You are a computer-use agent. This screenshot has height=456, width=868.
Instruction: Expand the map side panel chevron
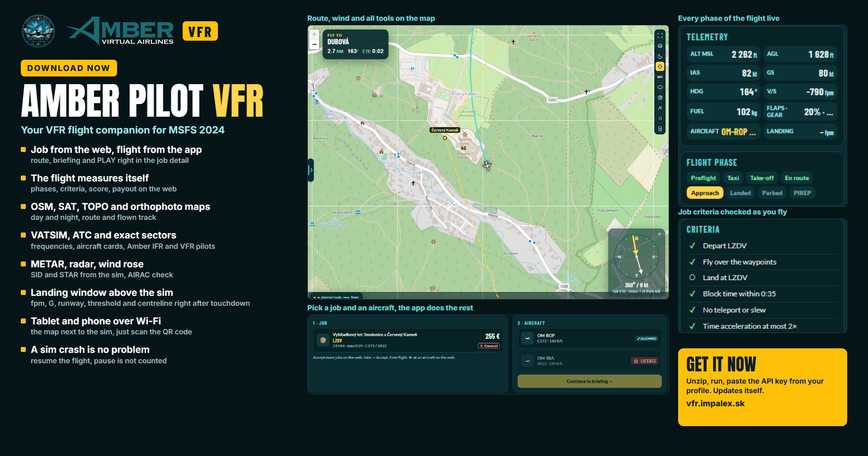[311, 170]
